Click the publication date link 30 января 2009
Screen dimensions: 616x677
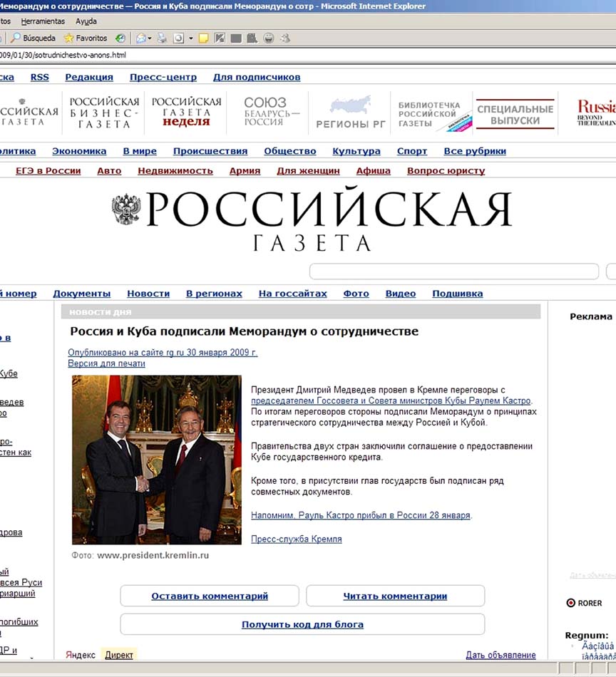pos(163,352)
